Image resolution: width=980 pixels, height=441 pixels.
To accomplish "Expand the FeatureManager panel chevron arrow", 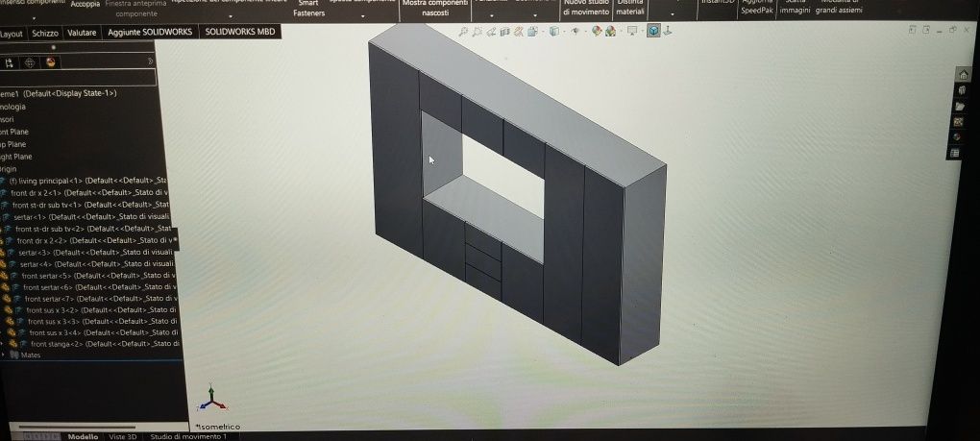I will coord(150,61).
